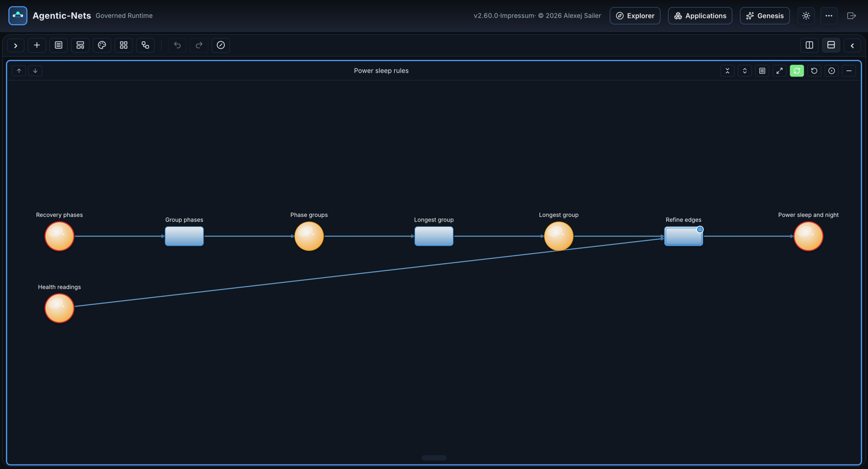Select the Phase groups place node
The height and width of the screenshot is (469, 868).
[x=309, y=236]
